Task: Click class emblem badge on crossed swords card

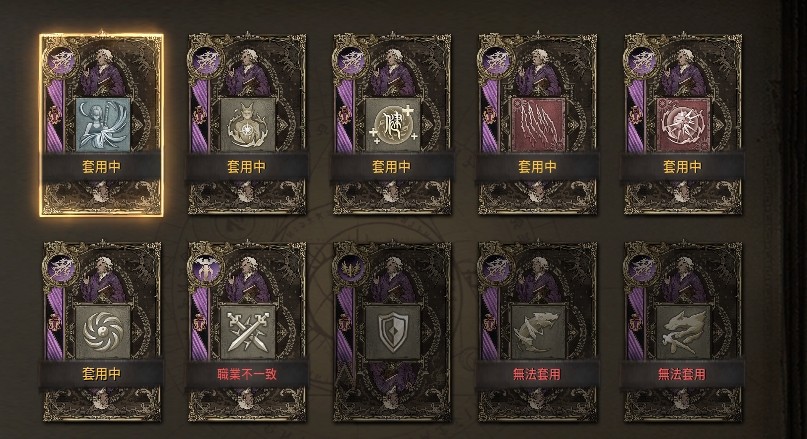Action: click(206, 268)
